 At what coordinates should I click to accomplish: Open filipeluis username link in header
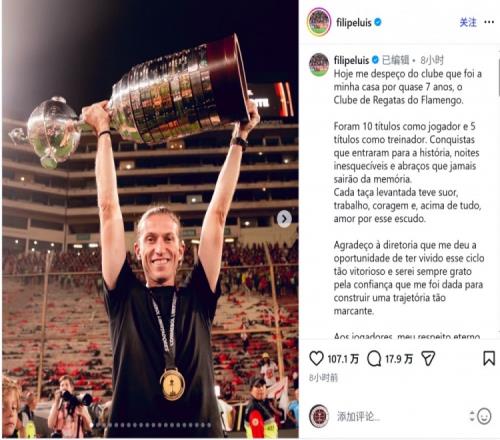(x=354, y=23)
